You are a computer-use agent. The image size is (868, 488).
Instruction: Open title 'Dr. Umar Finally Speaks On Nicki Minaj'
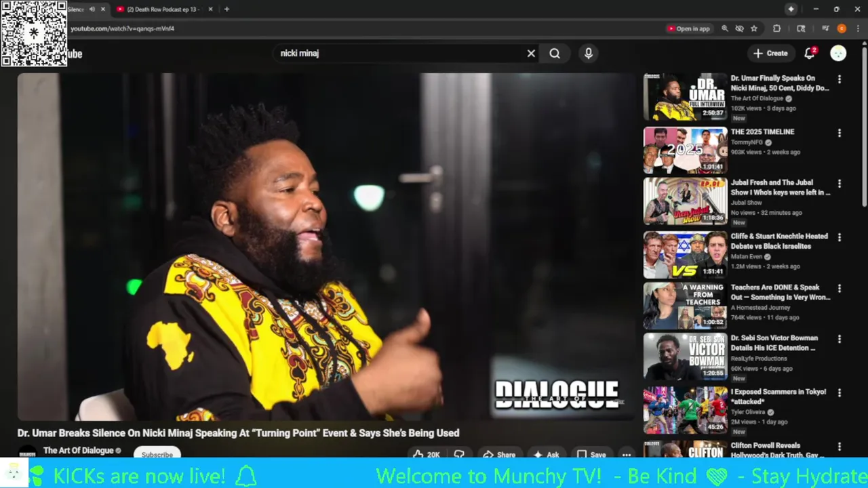coord(780,83)
